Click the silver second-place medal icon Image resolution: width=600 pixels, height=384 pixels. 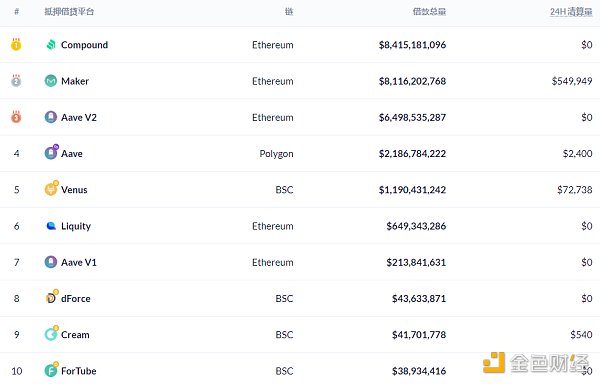[x=16, y=81]
